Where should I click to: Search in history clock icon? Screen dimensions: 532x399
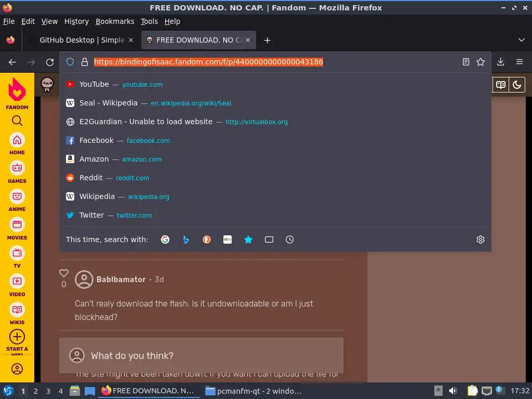tap(290, 240)
